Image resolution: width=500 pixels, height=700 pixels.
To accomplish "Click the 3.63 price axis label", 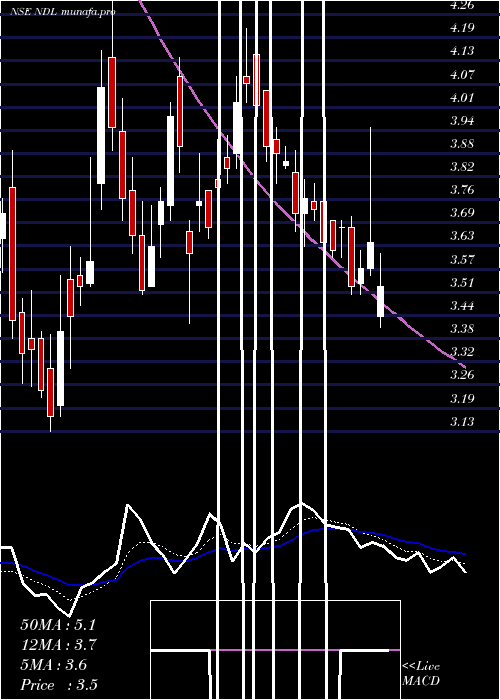I will [x=462, y=236].
